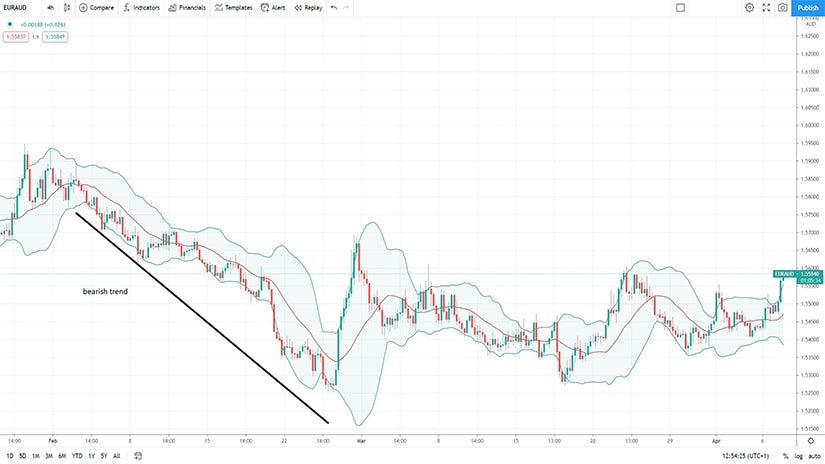Open the Indicators dialog

pos(141,8)
